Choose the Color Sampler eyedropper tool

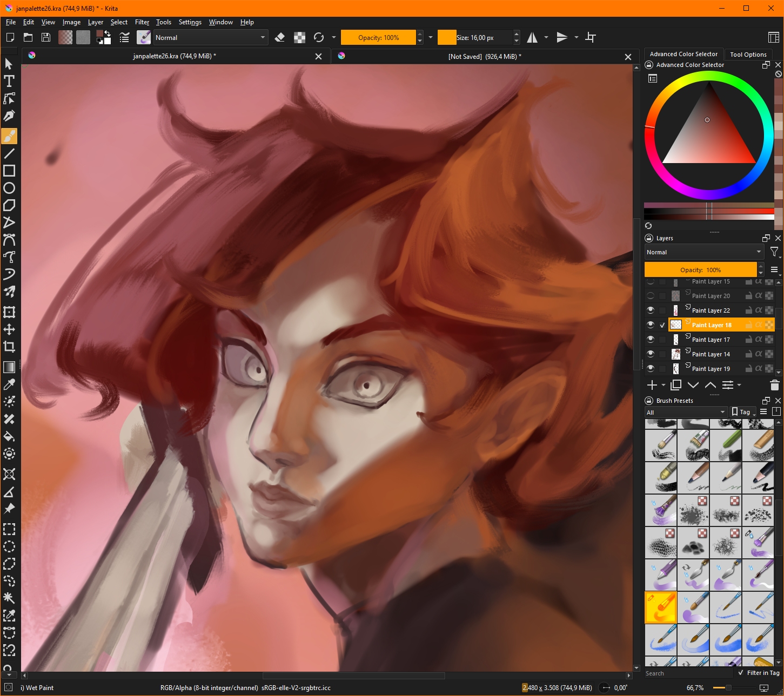[9, 384]
